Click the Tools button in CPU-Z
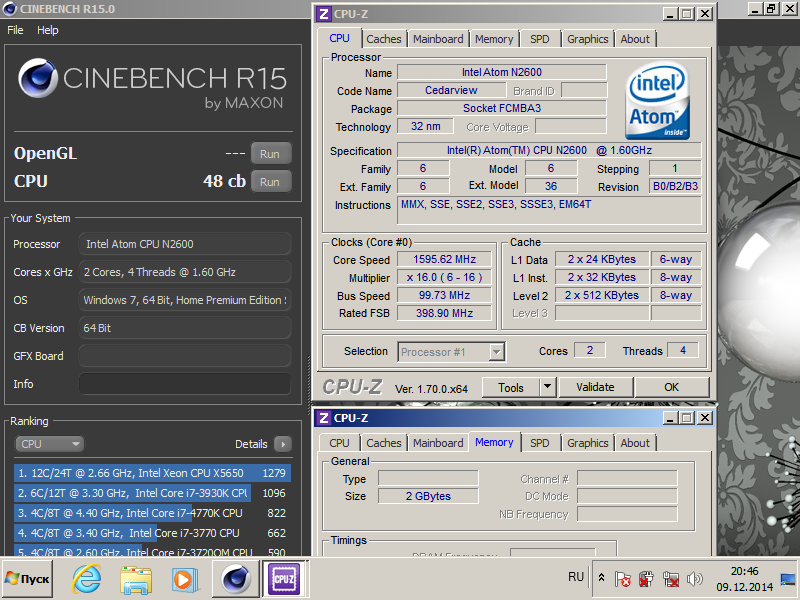 pos(511,387)
